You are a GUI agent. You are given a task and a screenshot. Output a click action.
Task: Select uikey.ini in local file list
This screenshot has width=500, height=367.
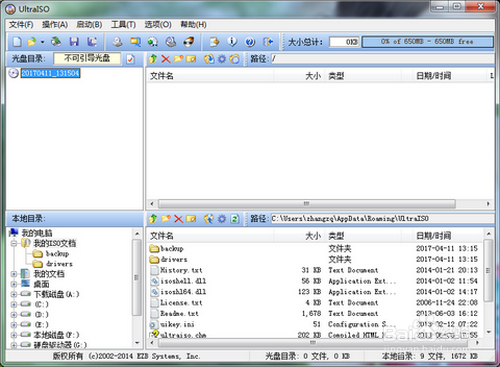point(177,324)
